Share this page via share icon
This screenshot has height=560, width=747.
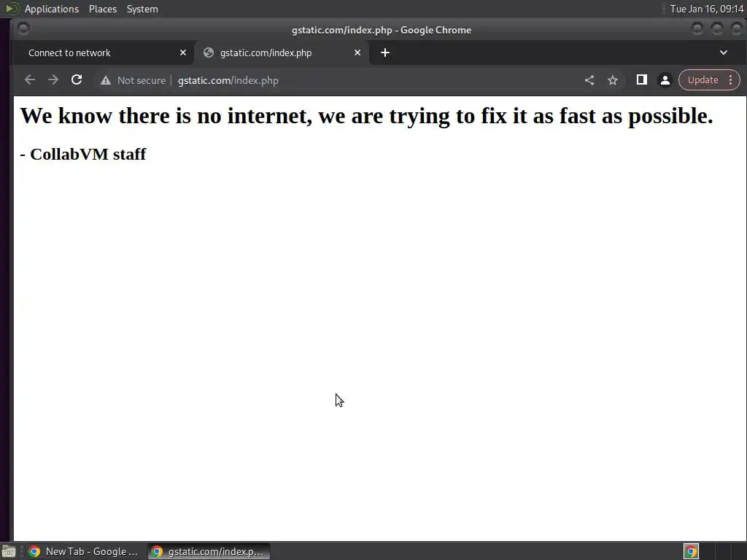pyautogui.click(x=589, y=80)
